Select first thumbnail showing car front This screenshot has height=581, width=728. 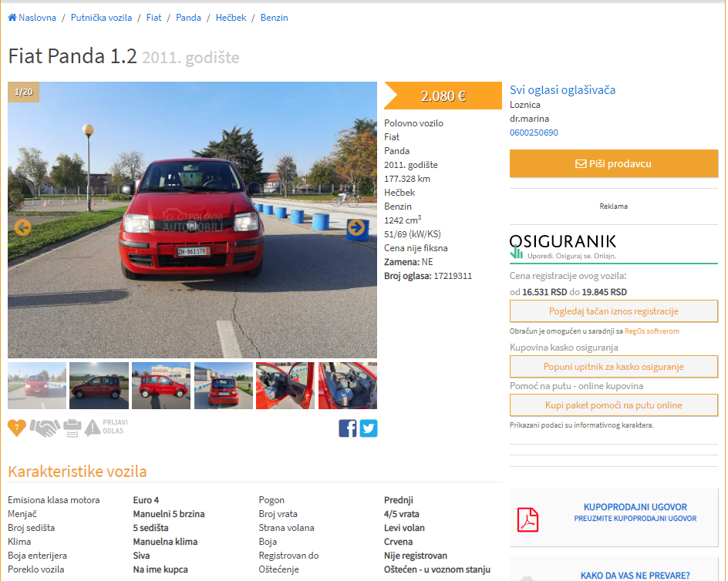tap(37, 385)
